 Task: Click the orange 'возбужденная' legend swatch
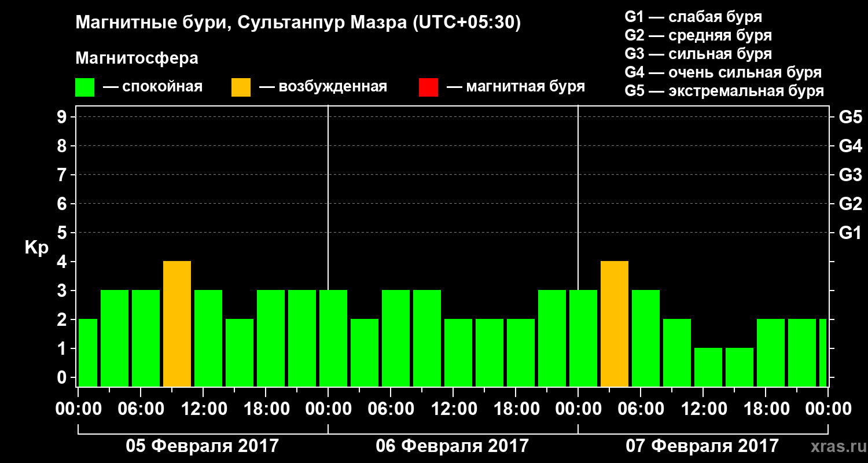(241, 87)
